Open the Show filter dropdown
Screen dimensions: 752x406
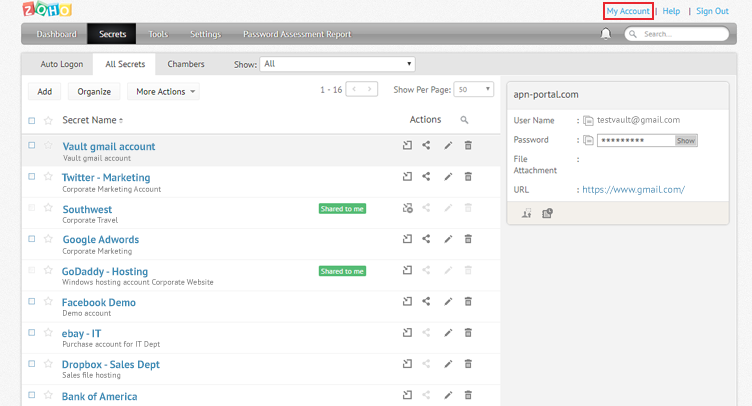click(337, 64)
